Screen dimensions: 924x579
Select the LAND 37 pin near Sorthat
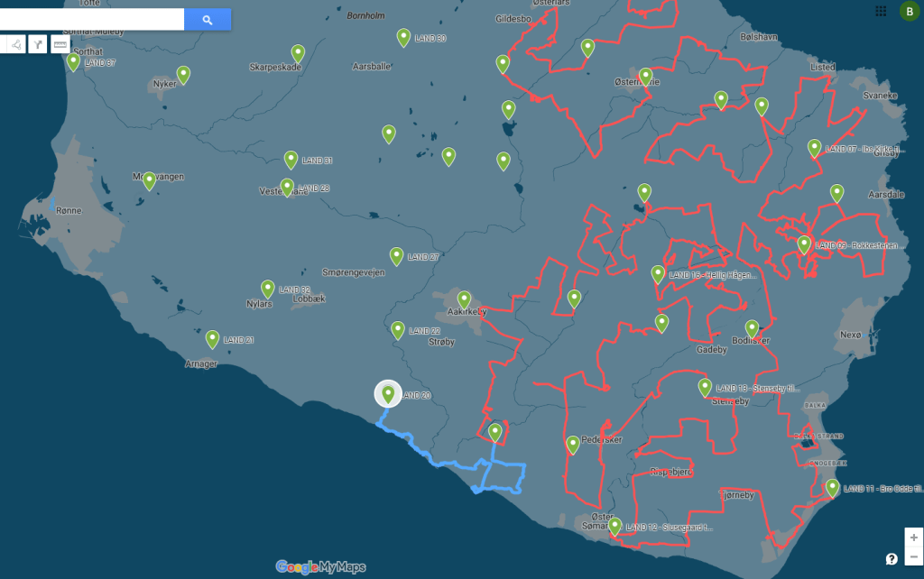pyautogui.click(x=73, y=61)
